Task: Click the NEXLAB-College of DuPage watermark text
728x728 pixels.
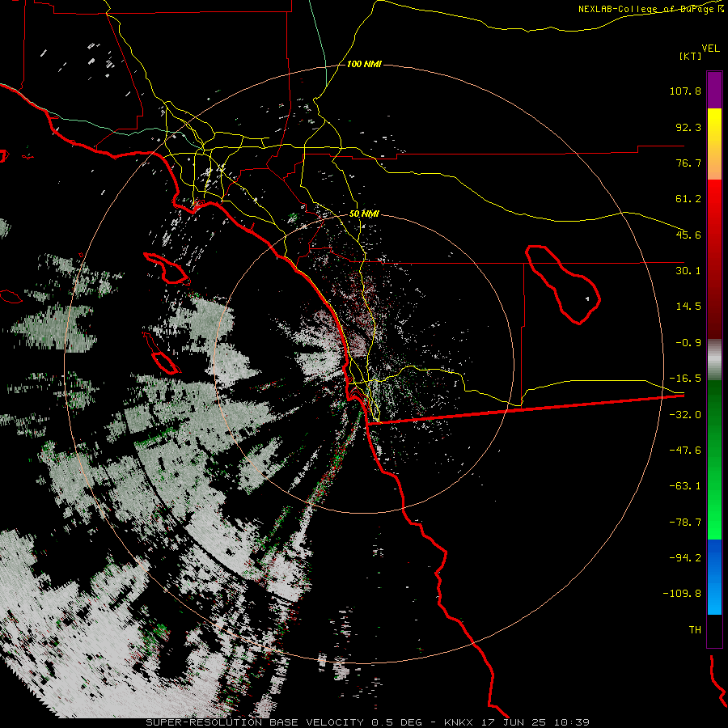Action: [650, 9]
